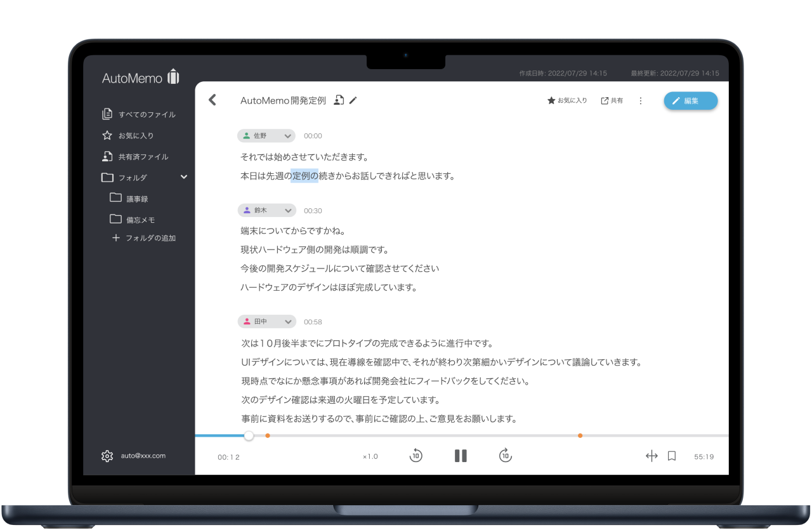
Task: Rewind 10 seconds
Action: 416,455
